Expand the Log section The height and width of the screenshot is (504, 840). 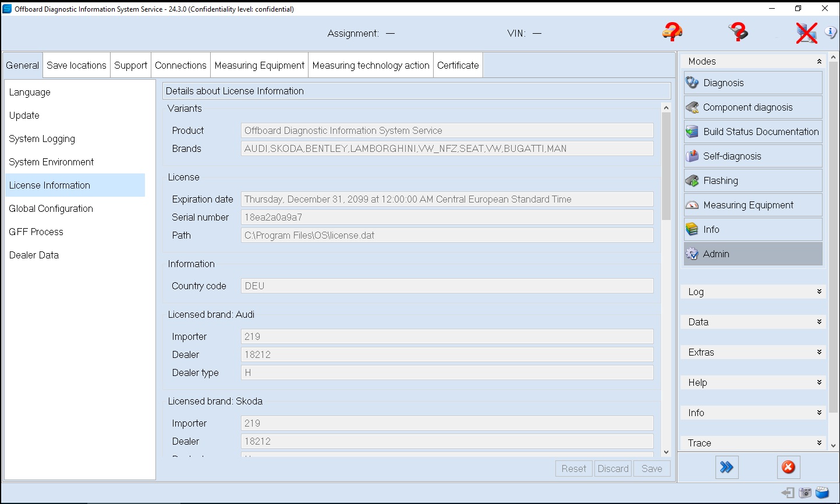pyautogui.click(x=753, y=292)
